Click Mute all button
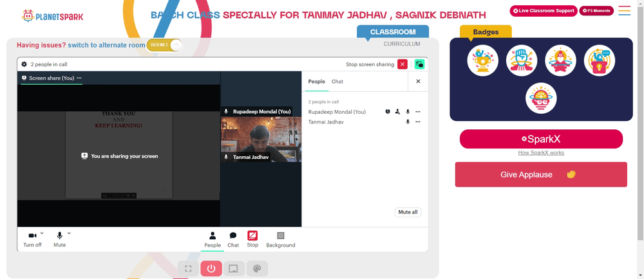Image resolution: width=644 pixels, height=279 pixels. [x=408, y=212]
